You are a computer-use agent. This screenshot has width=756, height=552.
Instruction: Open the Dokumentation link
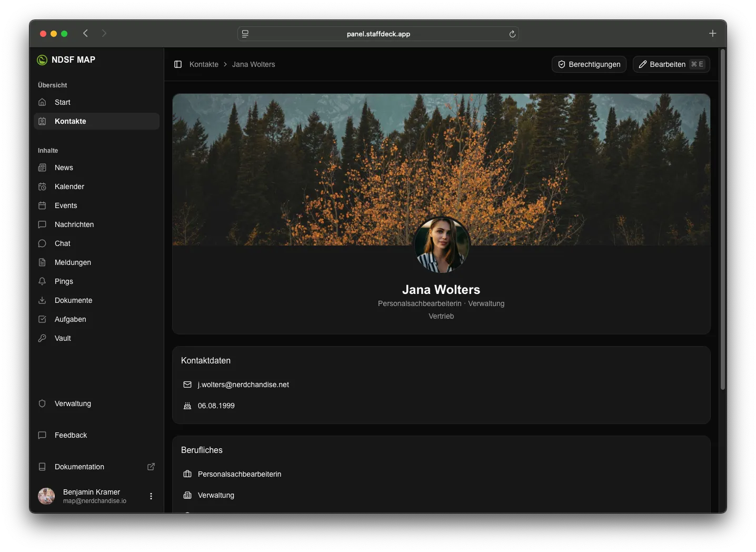[97, 467]
